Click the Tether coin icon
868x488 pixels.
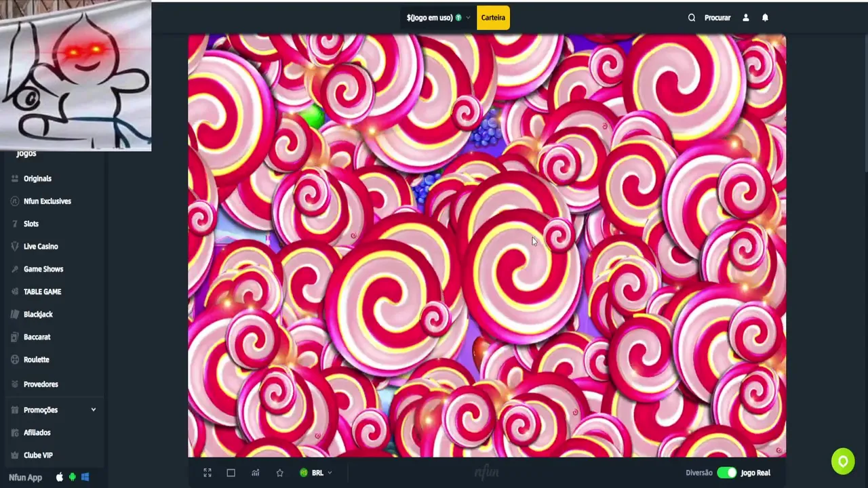[x=458, y=18]
